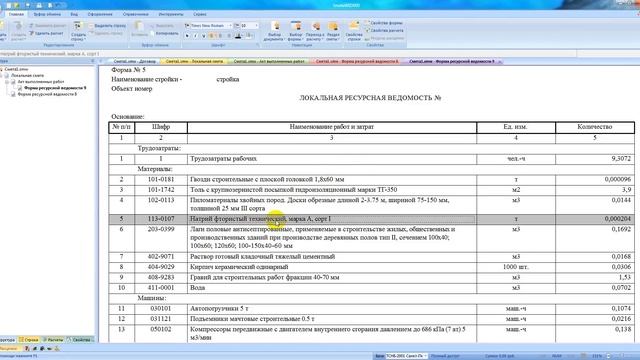The width and height of the screenshot is (640, 360).
Task: Click the left align icon
Action: click(212, 36)
